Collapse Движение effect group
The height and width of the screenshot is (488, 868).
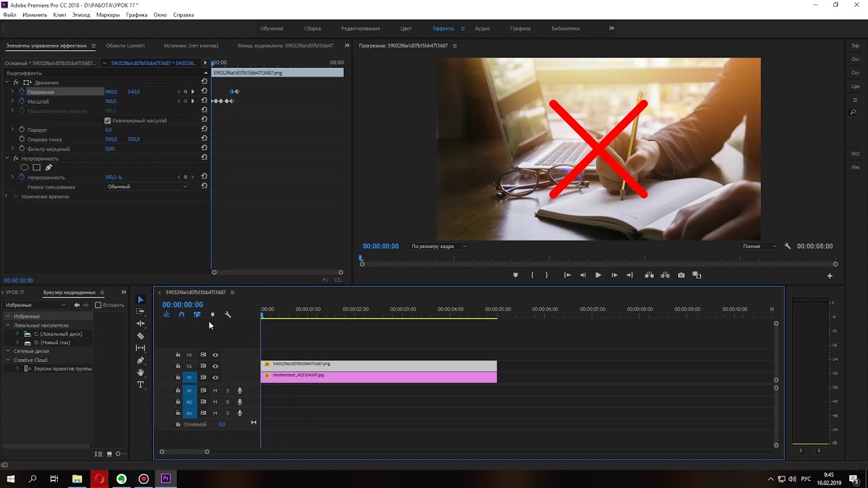[x=7, y=82]
